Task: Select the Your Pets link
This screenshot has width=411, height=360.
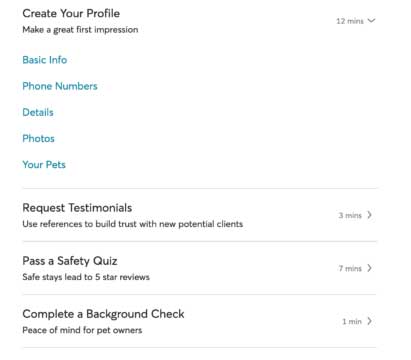Action: [44, 164]
